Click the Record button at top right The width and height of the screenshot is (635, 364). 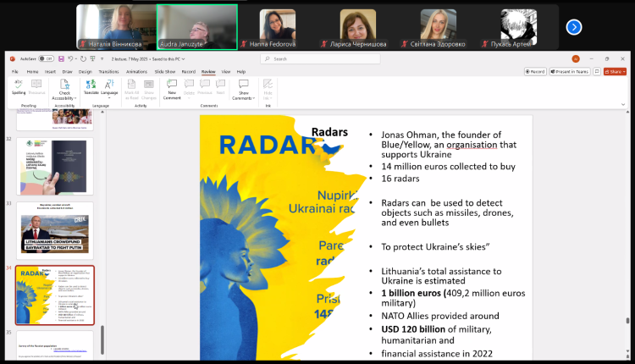(x=535, y=71)
